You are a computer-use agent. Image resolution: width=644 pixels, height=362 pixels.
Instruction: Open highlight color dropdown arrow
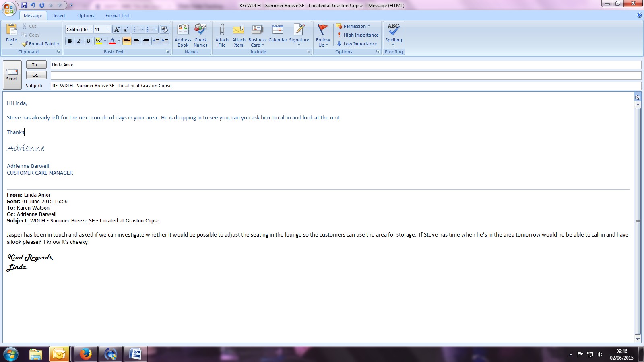(x=105, y=41)
